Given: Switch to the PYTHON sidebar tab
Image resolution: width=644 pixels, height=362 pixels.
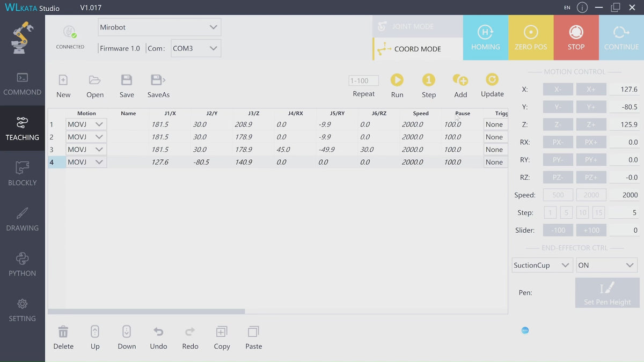Looking at the screenshot, I should pyautogui.click(x=23, y=264).
